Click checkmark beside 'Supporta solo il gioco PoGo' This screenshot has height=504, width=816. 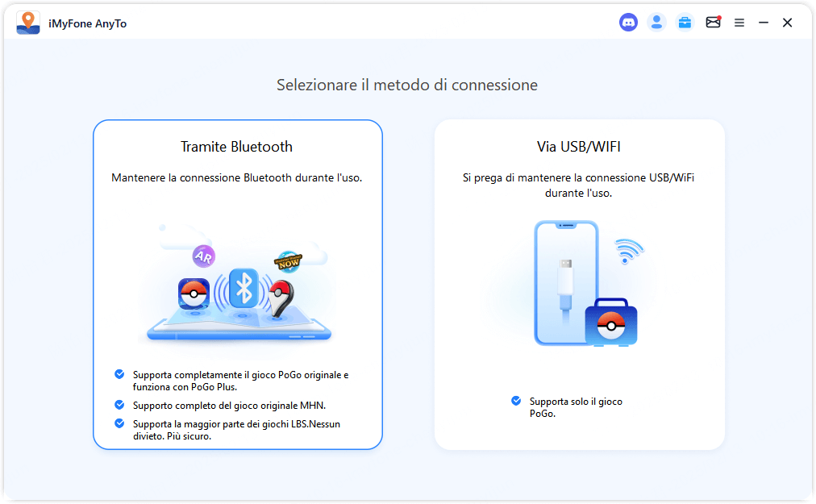516,401
